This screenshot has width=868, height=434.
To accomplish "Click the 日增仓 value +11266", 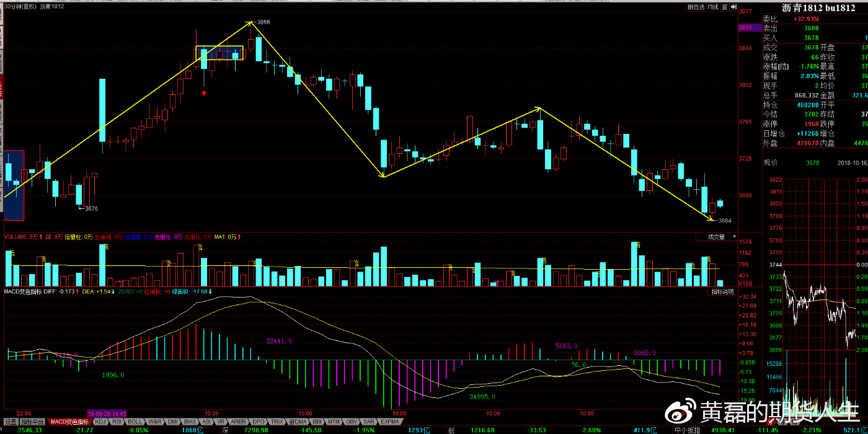I will tap(808, 134).
